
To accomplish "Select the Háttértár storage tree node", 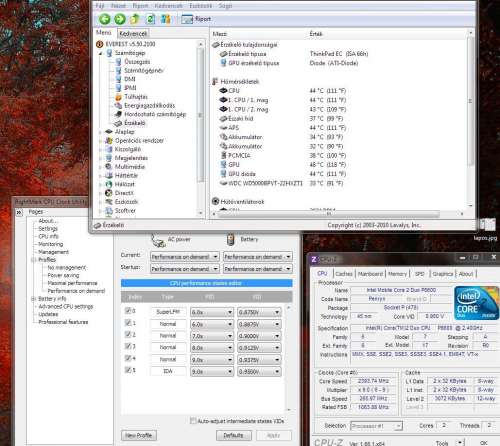I will click(126, 175).
